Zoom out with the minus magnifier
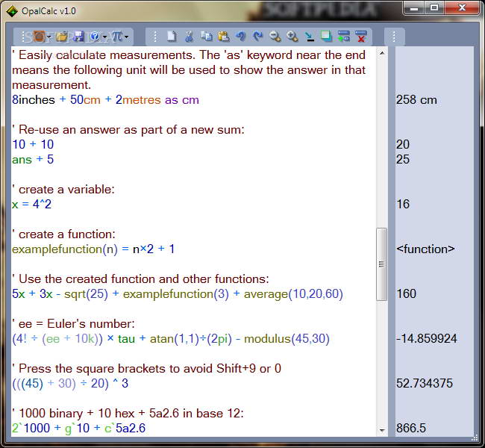The height and width of the screenshot is (448, 485). click(x=275, y=37)
